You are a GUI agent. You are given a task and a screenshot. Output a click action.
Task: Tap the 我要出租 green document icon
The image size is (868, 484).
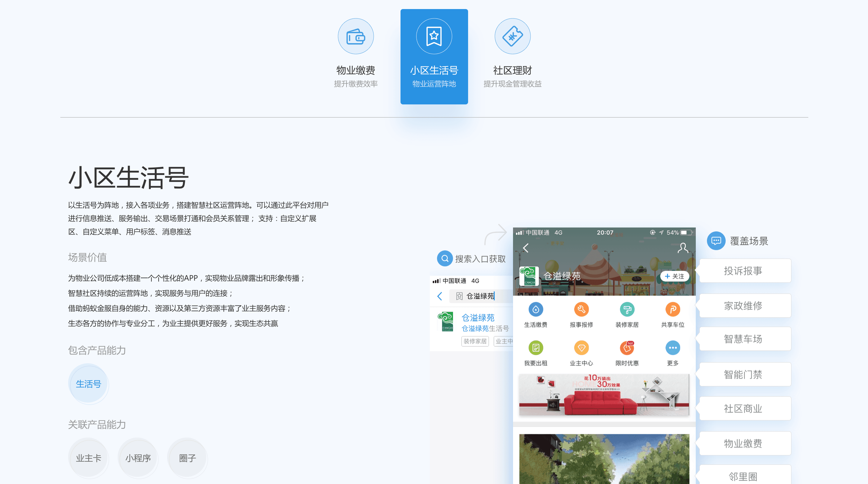click(535, 348)
